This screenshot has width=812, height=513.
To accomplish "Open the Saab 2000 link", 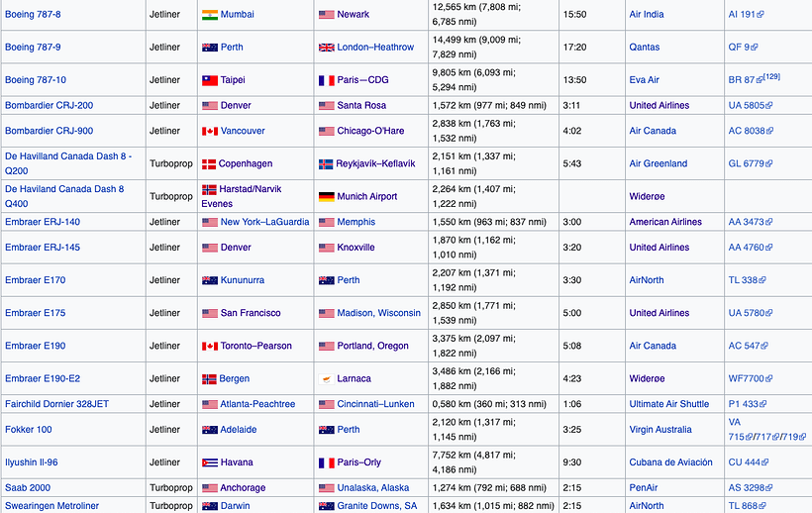I will point(28,488).
